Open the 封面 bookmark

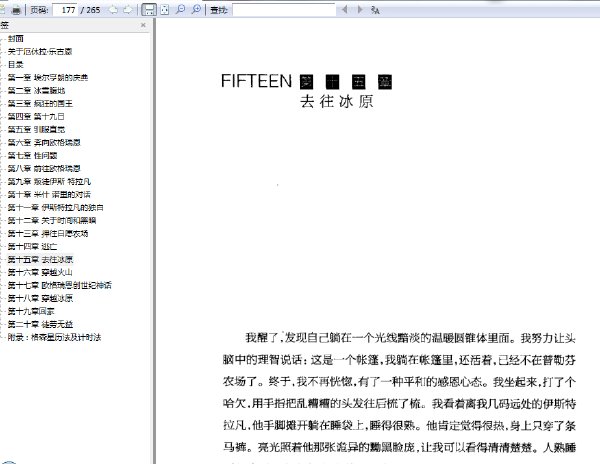[16, 39]
